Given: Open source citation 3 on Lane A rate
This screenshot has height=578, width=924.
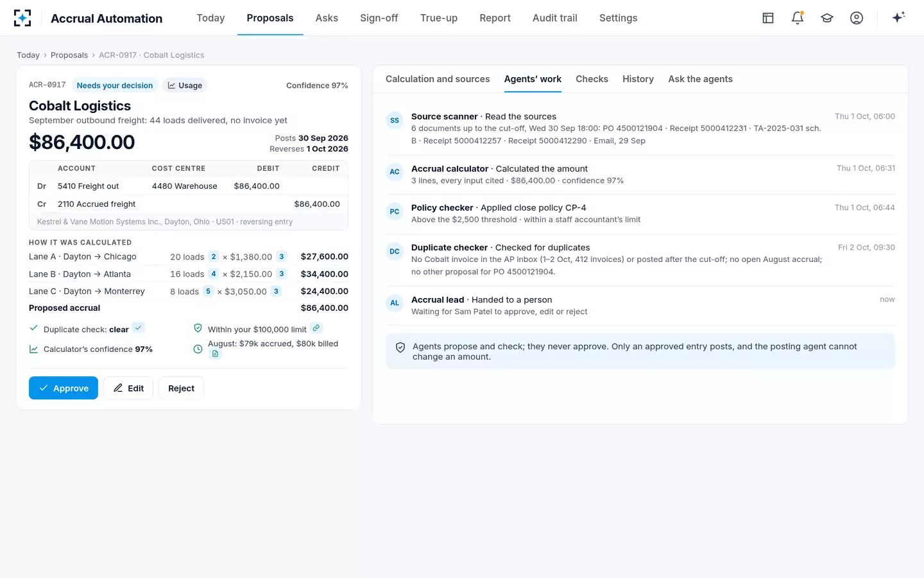Looking at the screenshot, I should (281, 257).
